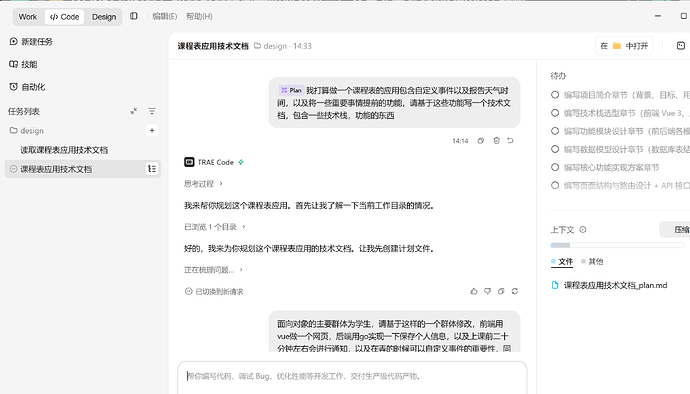Toggle todo 编写项目简介章节 circle
This screenshot has height=394, width=690.
coord(555,95)
